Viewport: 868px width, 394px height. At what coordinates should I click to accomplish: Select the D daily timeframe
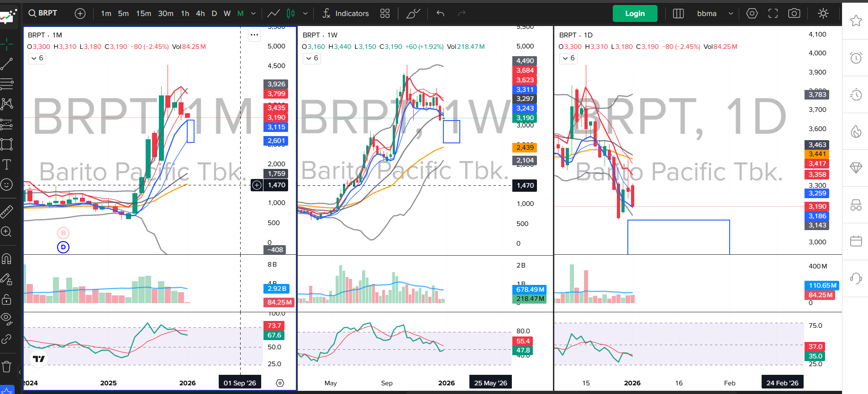(x=214, y=13)
